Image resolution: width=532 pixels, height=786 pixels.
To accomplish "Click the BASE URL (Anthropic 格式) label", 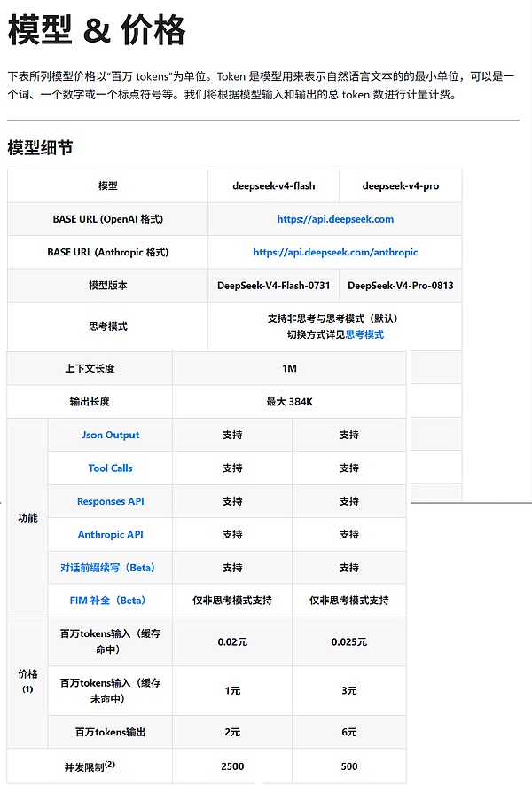I will tap(107, 252).
